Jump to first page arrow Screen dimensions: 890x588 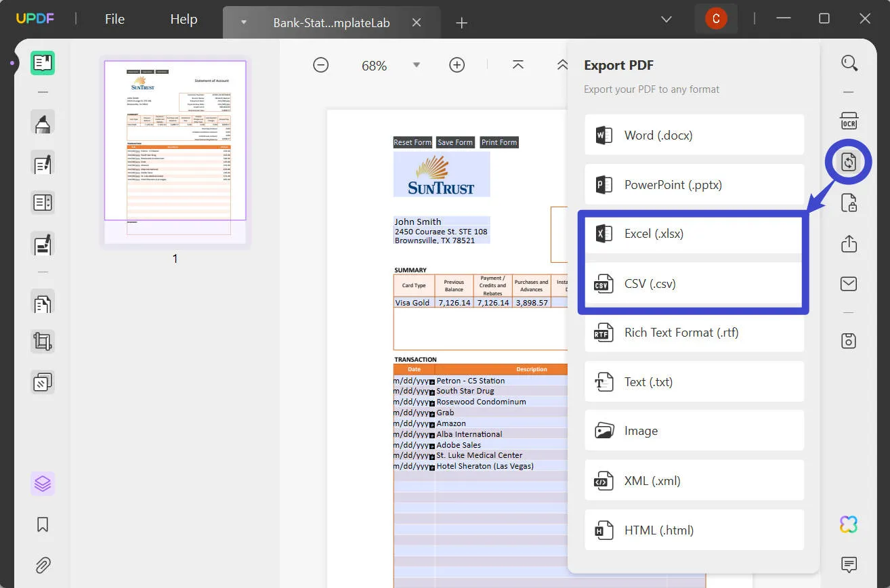pyautogui.click(x=518, y=65)
